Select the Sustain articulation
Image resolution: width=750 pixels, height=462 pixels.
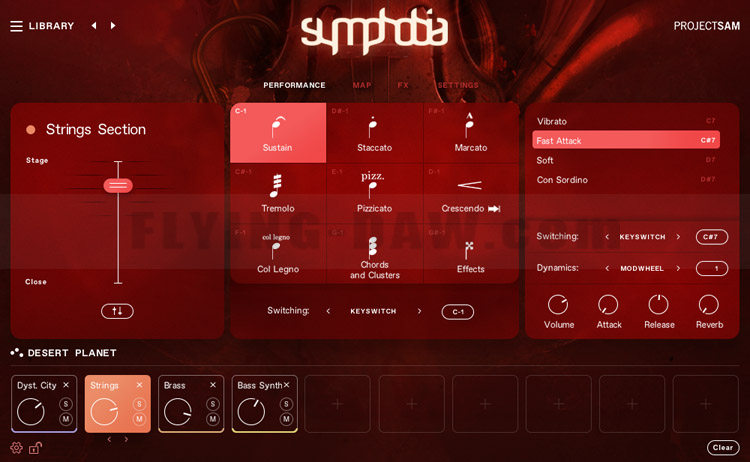[x=278, y=133]
